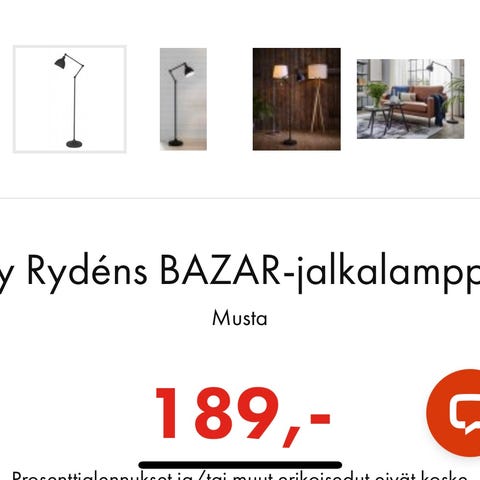This screenshot has width=480, height=480.
Task: View the lamp photo against the grey wall
Action: [183, 99]
